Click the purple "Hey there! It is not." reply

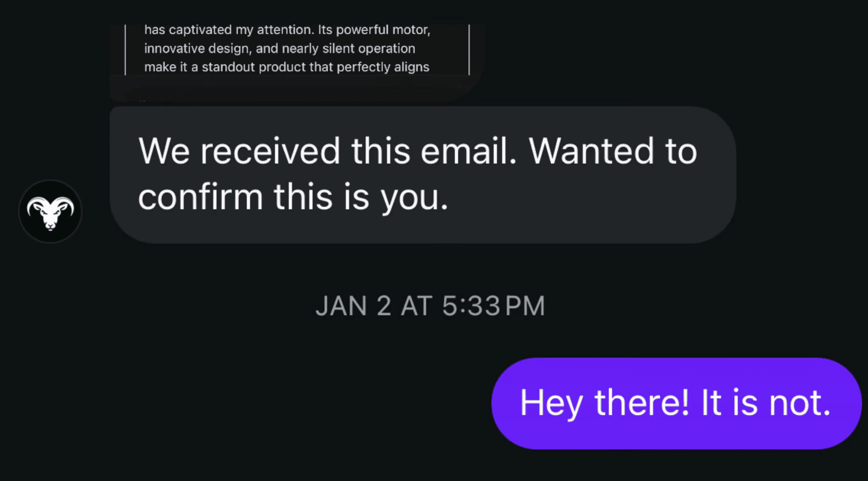[676, 403]
